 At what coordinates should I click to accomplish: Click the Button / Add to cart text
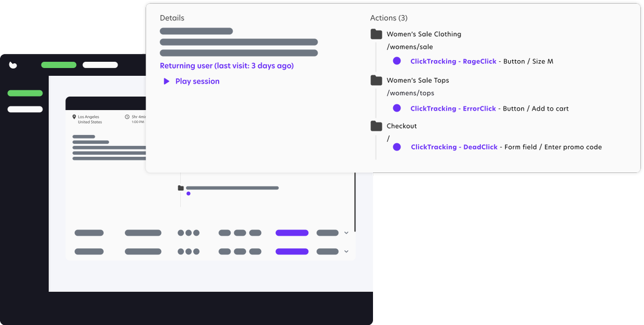click(536, 109)
